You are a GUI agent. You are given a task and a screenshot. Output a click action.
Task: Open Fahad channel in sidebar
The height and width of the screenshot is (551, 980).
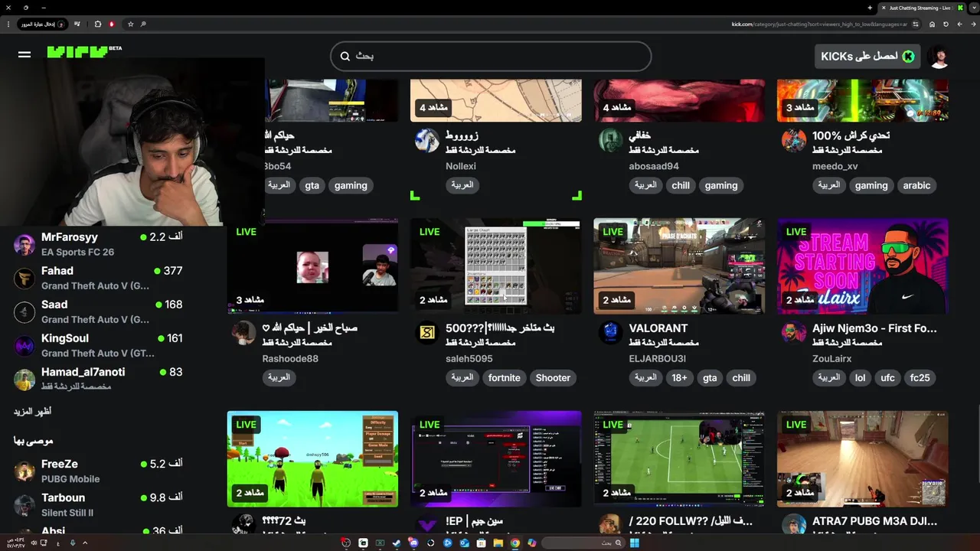[x=98, y=278]
